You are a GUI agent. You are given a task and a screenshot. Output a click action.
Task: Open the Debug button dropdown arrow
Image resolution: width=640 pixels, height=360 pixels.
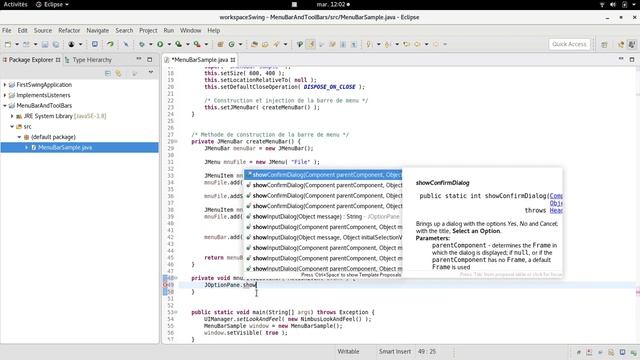(150, 44)
